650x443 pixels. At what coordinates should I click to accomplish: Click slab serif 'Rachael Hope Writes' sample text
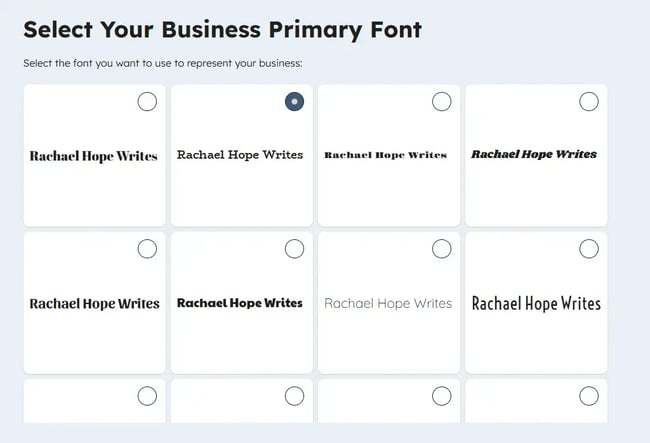tap(240, 155)
